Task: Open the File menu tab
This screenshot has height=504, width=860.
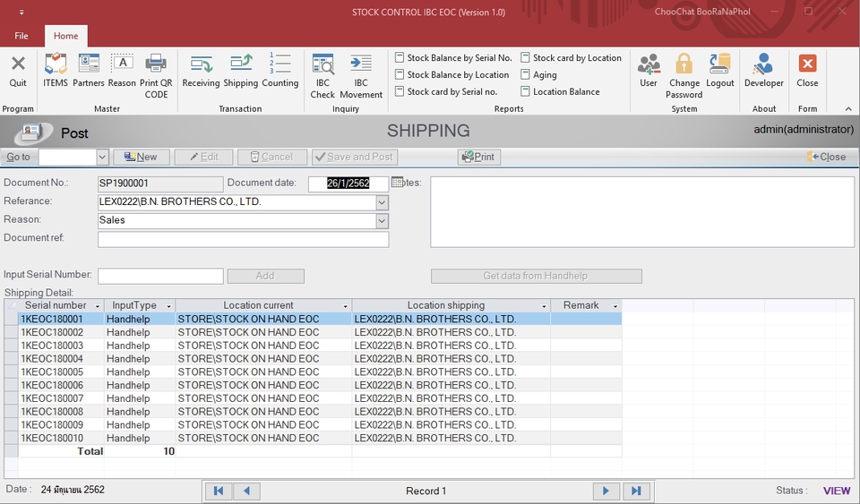Action: pos(21,36)
